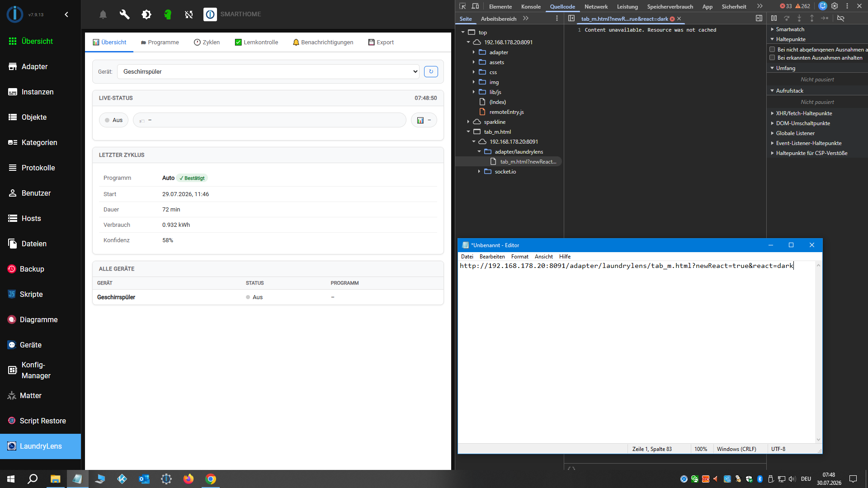Switch to the Export tab
The image size is (868, 488).
coord(381,42)
